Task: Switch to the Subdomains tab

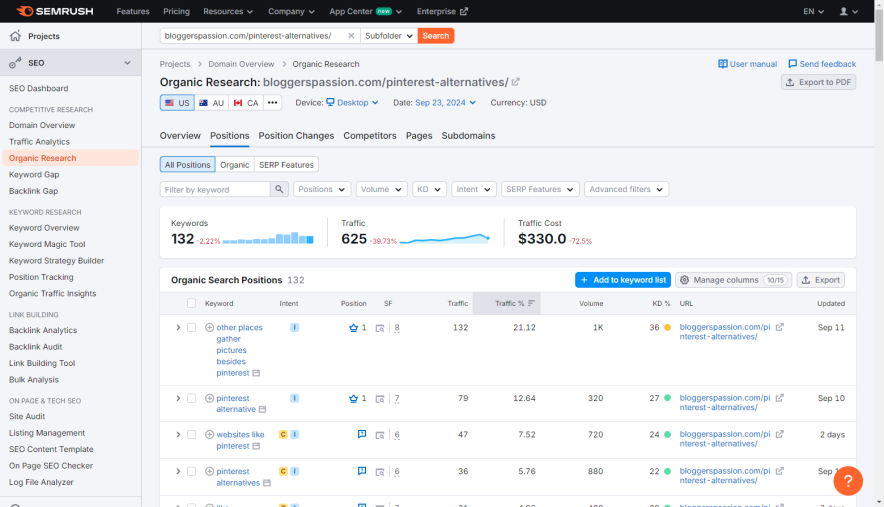Action: tap(468, 136)
